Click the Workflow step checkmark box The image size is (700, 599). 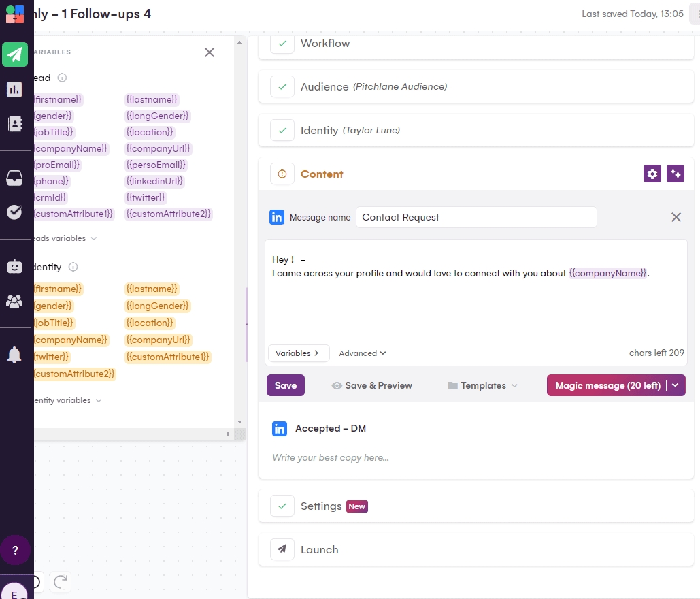(x=282, y=44)
